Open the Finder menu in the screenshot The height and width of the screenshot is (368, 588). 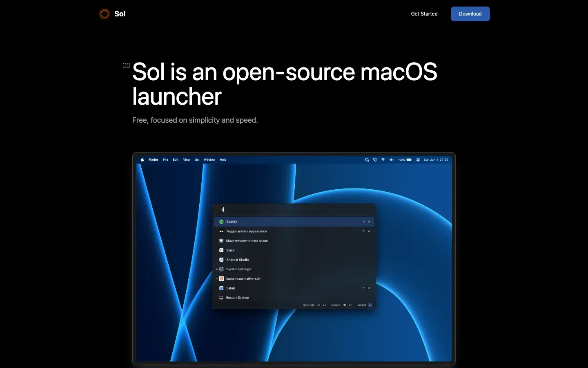[153, 160]
